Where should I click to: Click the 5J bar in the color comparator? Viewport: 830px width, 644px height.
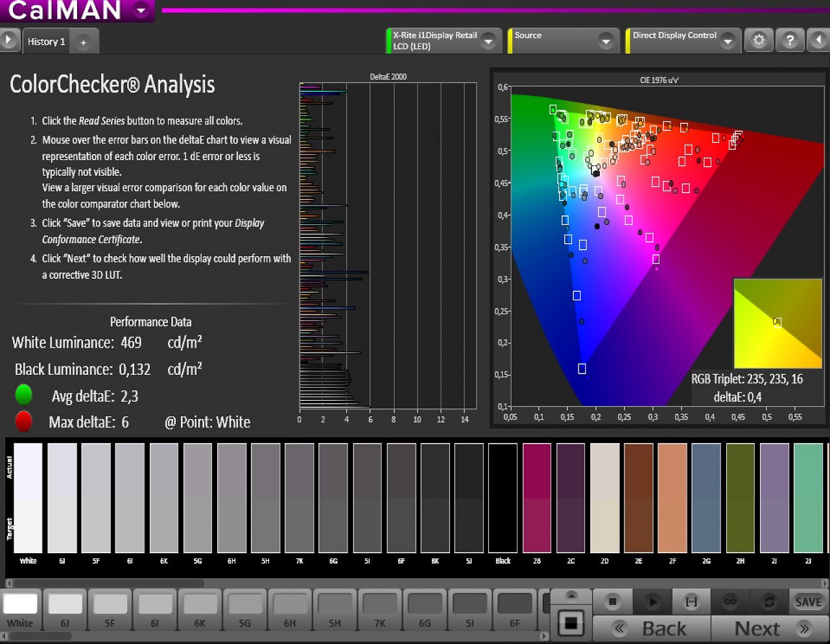[469, 498]
